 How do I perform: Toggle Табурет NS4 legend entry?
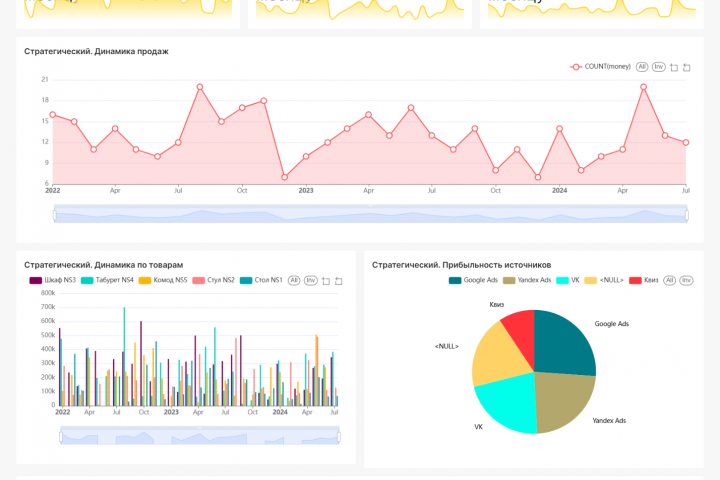click(107, 280)
